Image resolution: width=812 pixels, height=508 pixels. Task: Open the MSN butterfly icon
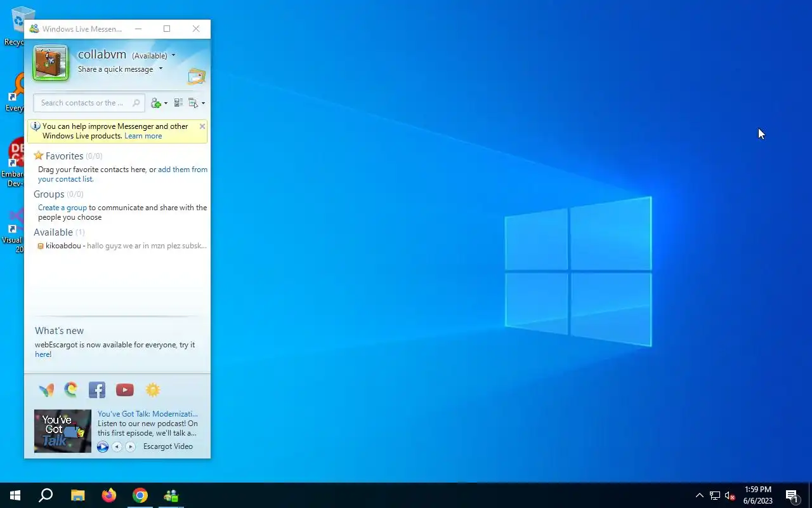click(46, 390)
